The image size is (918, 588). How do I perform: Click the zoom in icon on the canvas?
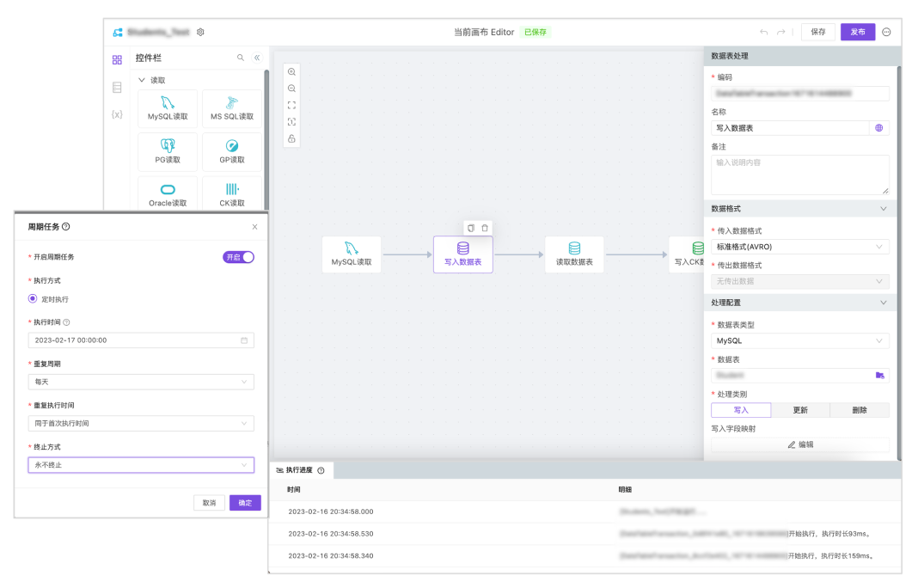[x=291, y=72]
